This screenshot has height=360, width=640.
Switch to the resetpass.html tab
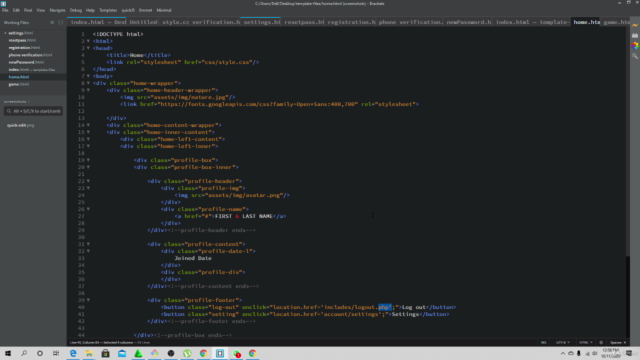point(304,22)
